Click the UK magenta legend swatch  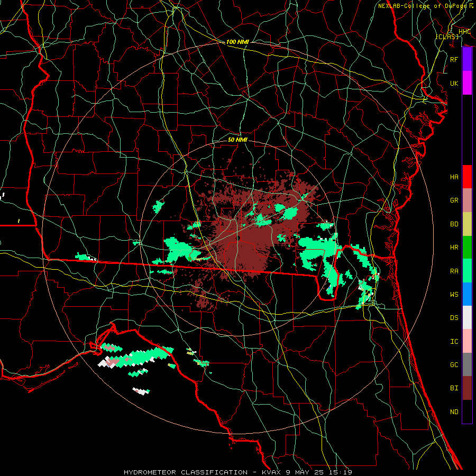[467, 83]
